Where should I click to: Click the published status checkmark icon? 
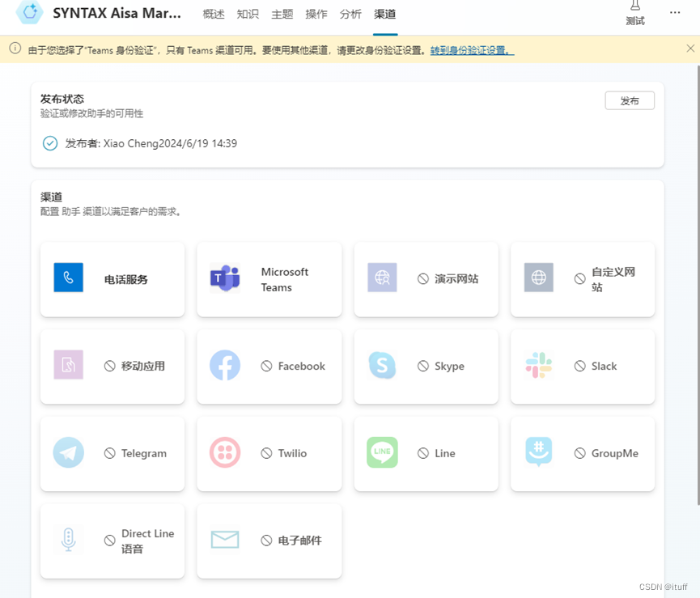coord(50,143)
